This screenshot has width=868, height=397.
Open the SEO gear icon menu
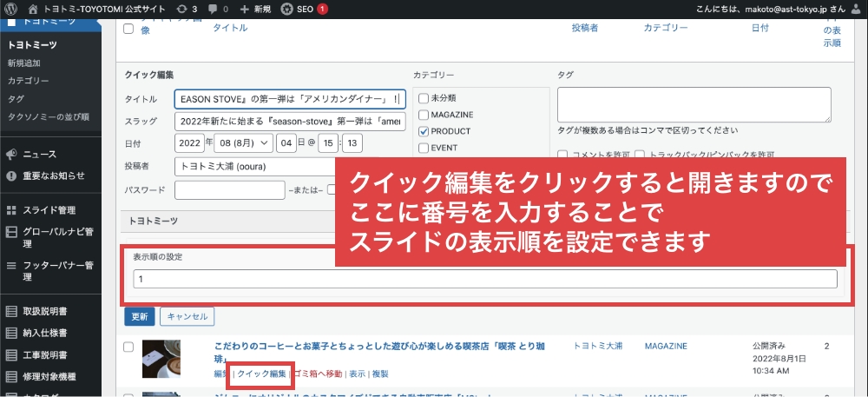(x=286, y=9)
